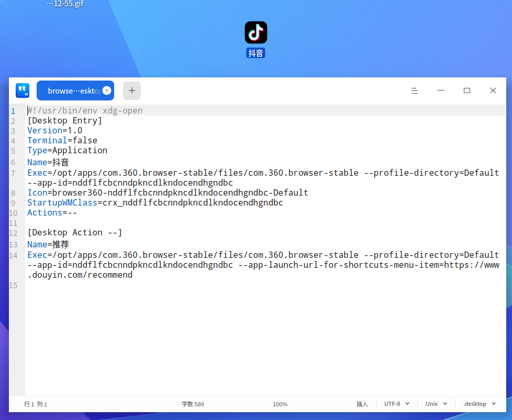
Task: Open the .desktop syntax type dropdown
Action: 480,404
